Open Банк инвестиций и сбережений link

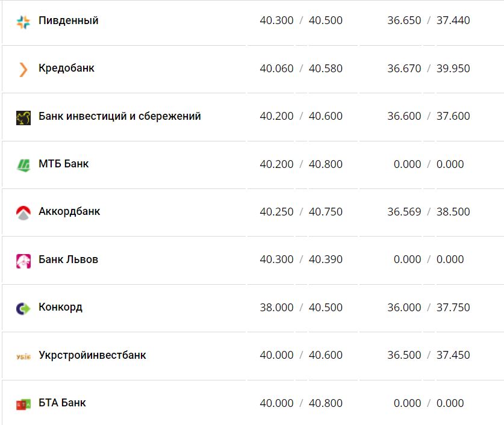(x=119, y=116)
